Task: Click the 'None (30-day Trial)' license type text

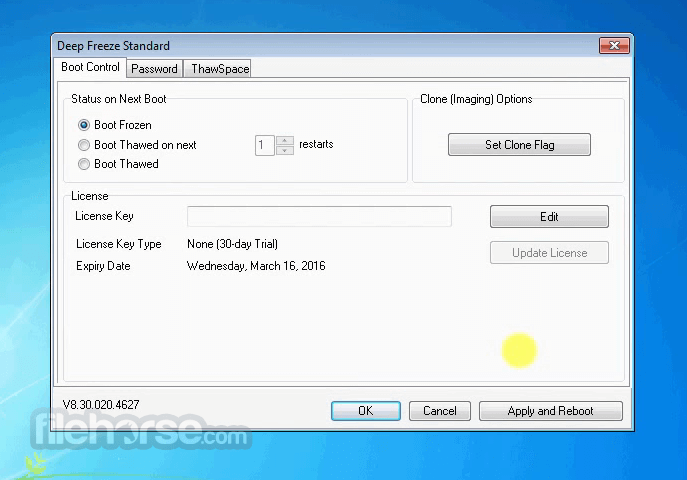Action: (232, 244)
